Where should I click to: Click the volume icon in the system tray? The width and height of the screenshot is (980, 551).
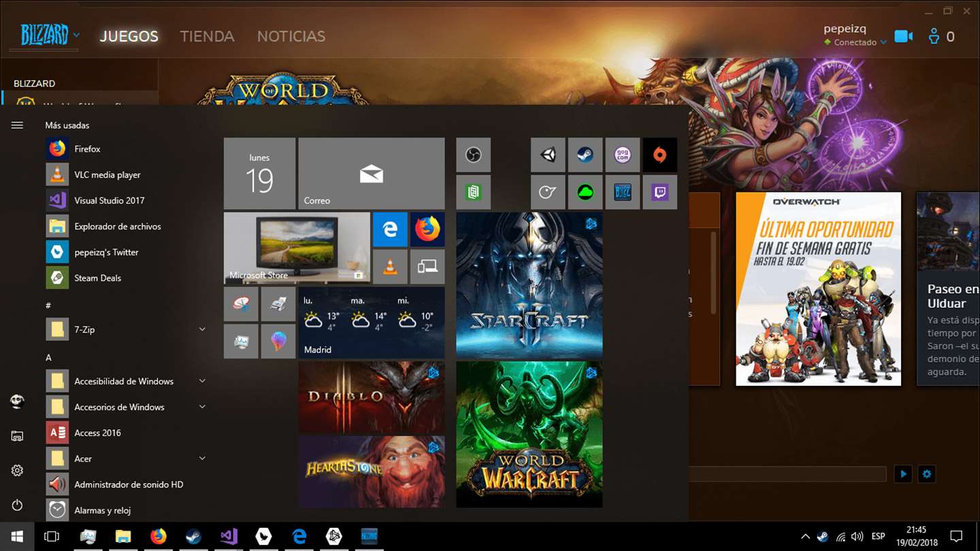[857, 536]
